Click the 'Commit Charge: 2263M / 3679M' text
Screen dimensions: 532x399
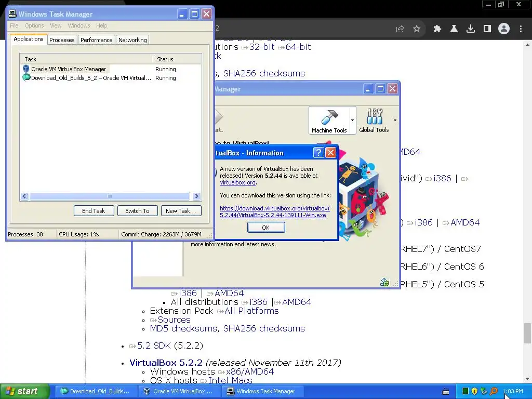click(161, 234)
